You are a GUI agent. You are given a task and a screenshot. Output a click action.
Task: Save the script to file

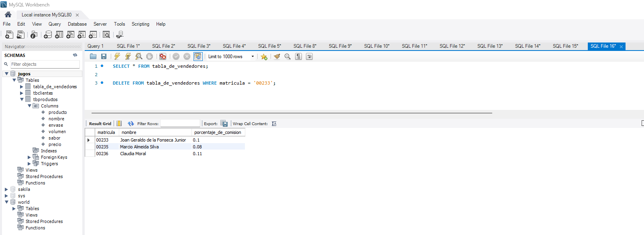pyautogui.click(x=104, y=57)
